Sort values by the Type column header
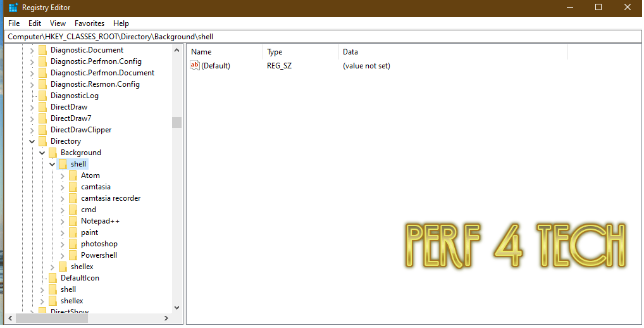Image resolution: width=644 pixels, height=328 pixels. (x=300, y=52)
